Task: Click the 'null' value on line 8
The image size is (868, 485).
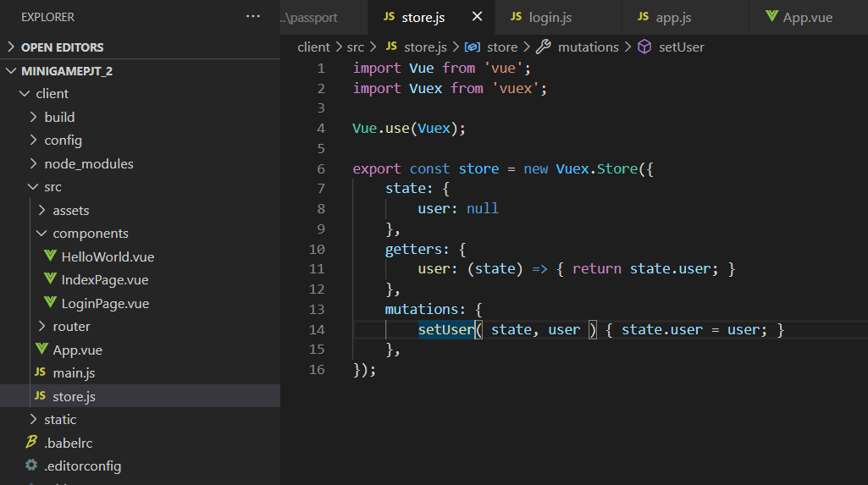Action: [x=482, y=208]
